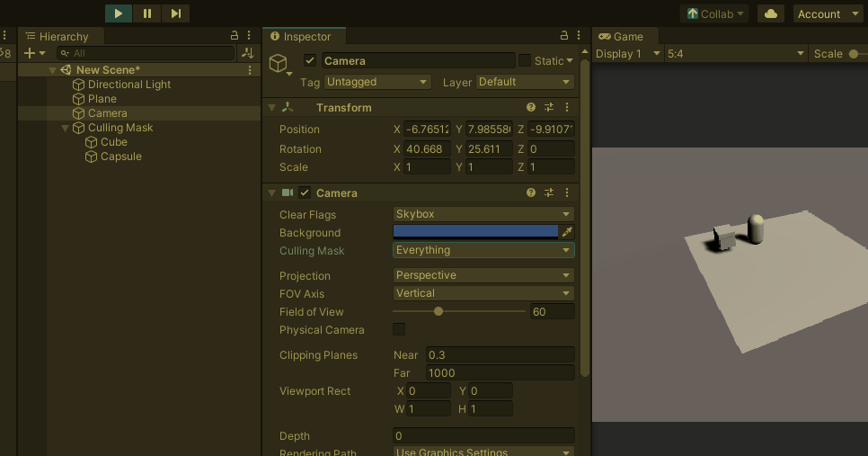
Task: Open the cloud services icon
Action: coord(771,13)
